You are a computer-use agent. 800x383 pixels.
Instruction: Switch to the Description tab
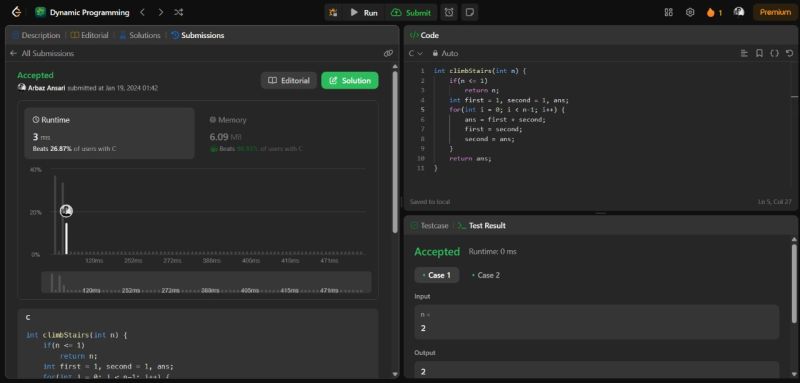(36, 35)
